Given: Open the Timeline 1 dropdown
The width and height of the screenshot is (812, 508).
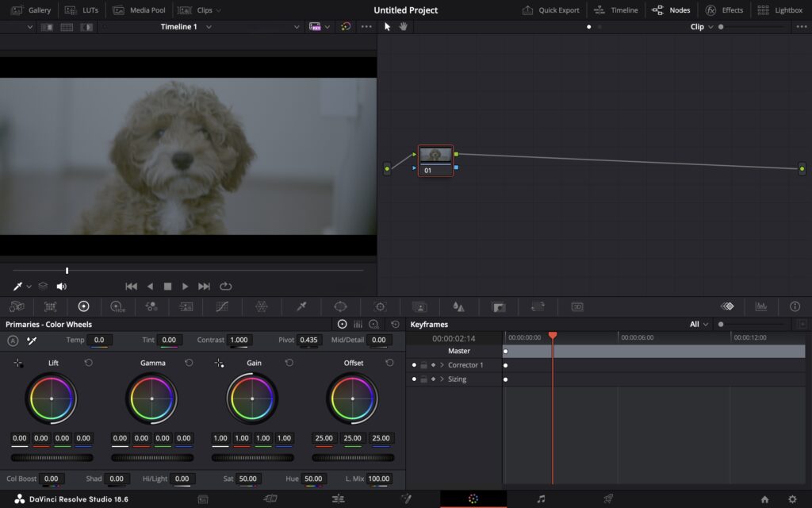Looking at the screenshot, I should (x=186, y=27).
